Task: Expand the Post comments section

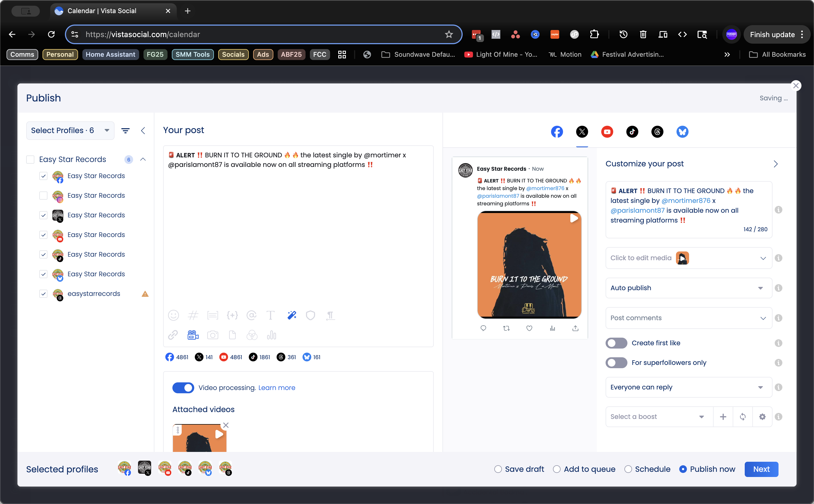Action: tap(688, 318)
